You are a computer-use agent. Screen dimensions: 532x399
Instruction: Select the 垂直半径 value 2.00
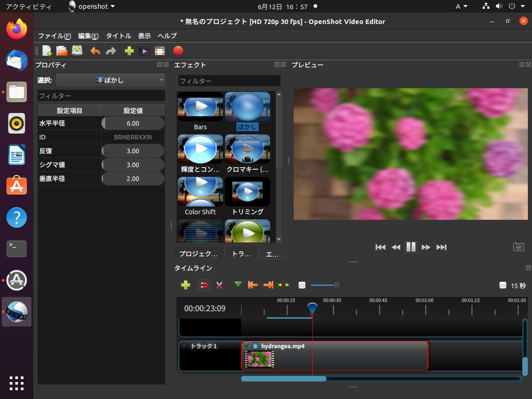coord(133,179)
